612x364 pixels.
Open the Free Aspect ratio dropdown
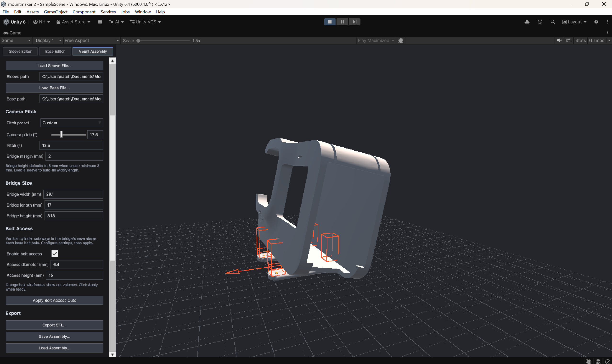point(92,40)
